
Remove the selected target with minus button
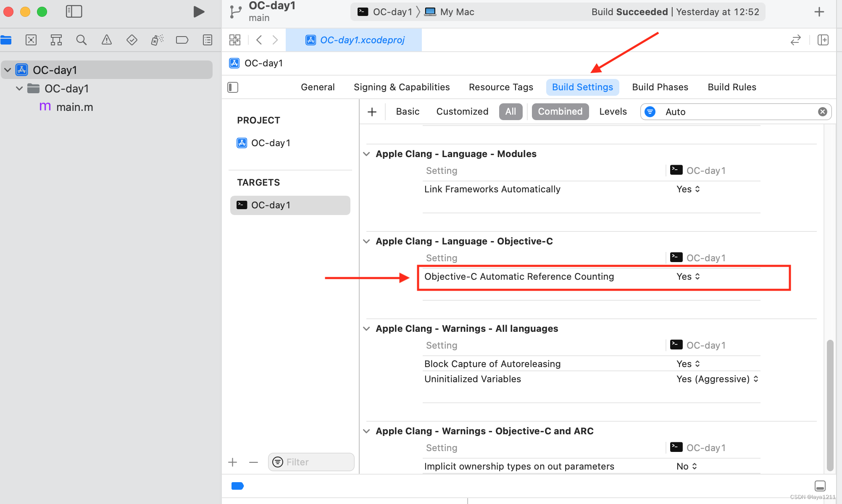click(x=253, y=462)
